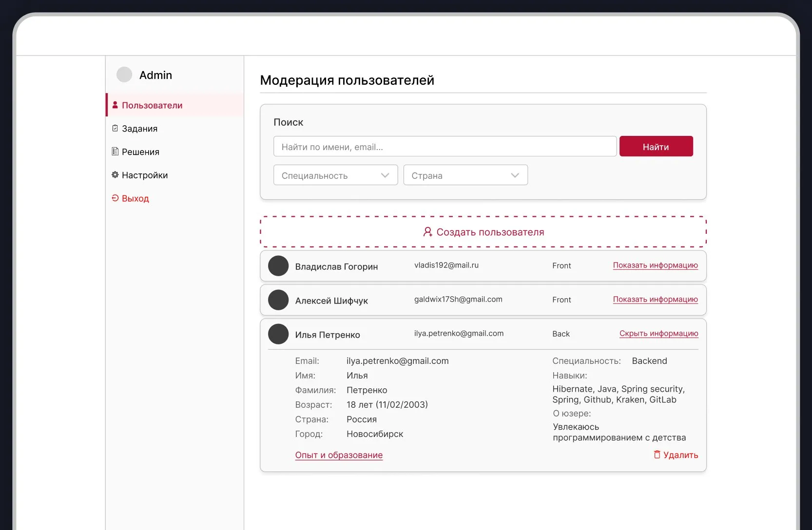Click the Найти search button

pos(656,147)
